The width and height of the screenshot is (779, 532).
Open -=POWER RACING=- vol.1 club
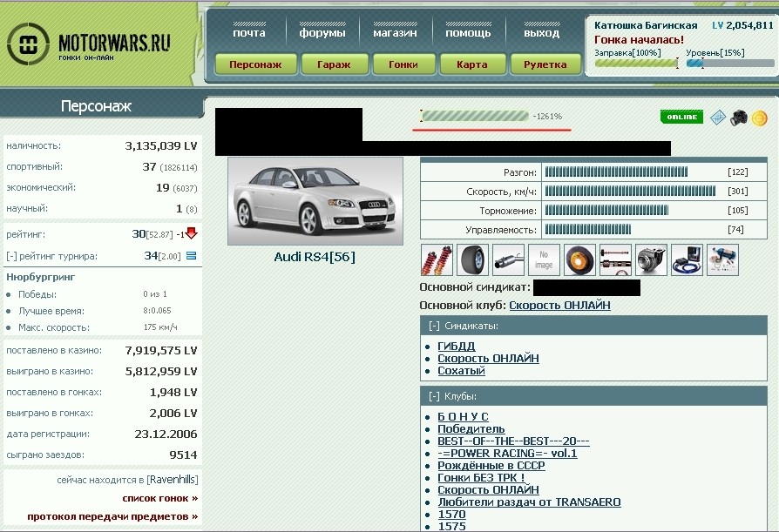(x=507, y=453)
